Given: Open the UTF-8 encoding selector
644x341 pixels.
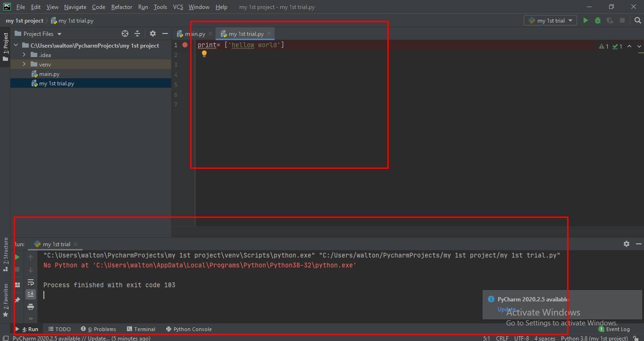Looking at the screenshot, I should point(521,338).
